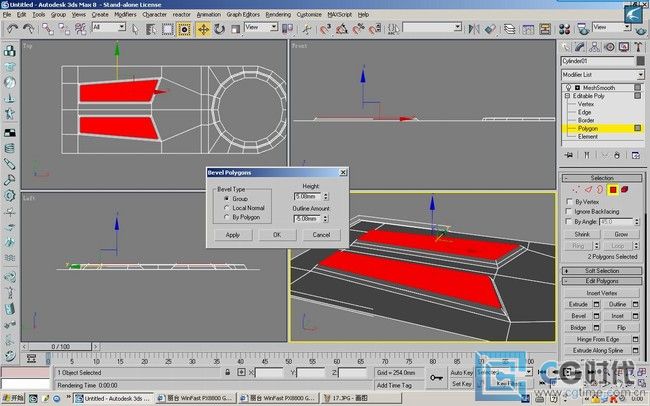Click the Rectangular Selection Region icon
650x406 pixels.
click(167, 29)
